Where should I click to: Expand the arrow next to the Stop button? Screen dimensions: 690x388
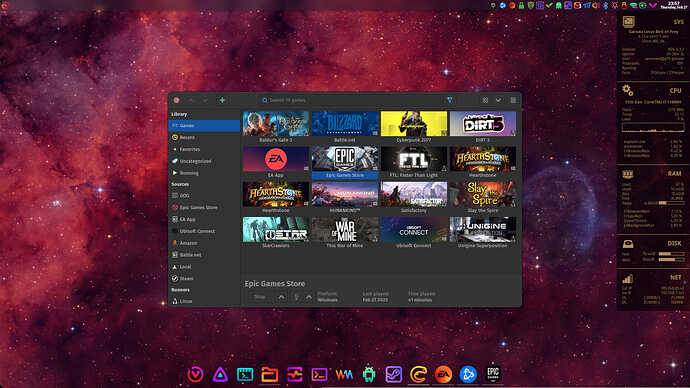pos(281,297)
